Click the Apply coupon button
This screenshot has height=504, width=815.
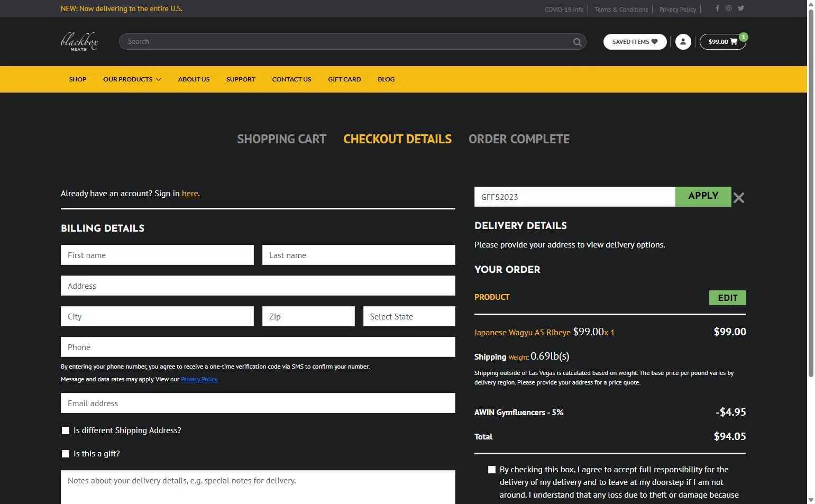[703, 196]
